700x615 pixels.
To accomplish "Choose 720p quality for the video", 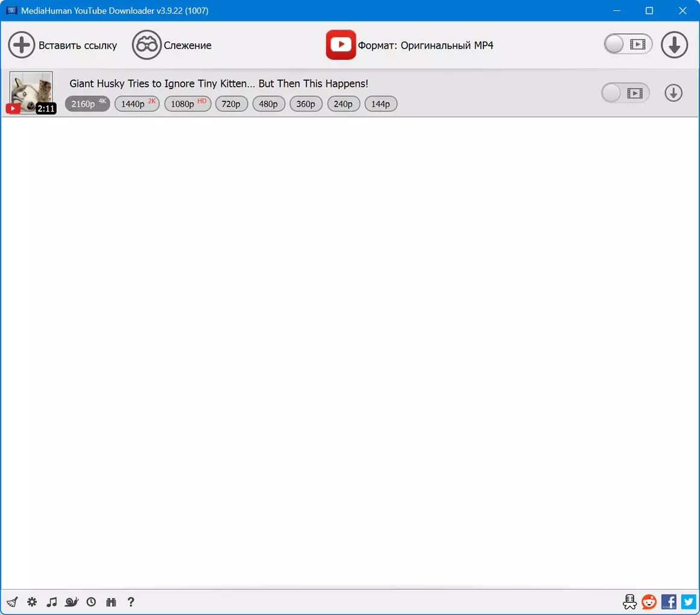I will coord(232,104).
